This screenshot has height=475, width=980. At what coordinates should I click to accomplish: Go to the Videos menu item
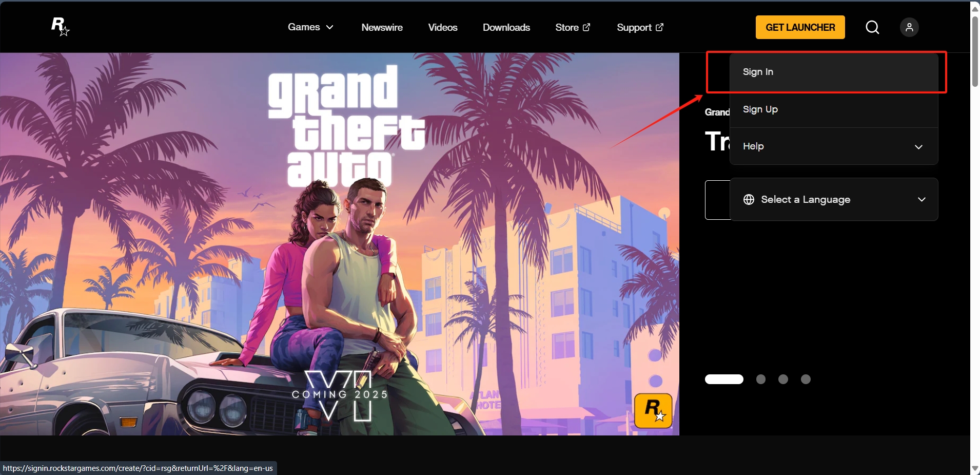click(x=443, y=27)
